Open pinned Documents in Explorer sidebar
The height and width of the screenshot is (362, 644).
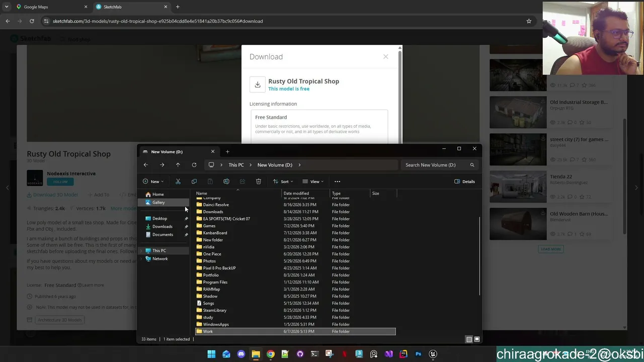[x=163, y=234]
